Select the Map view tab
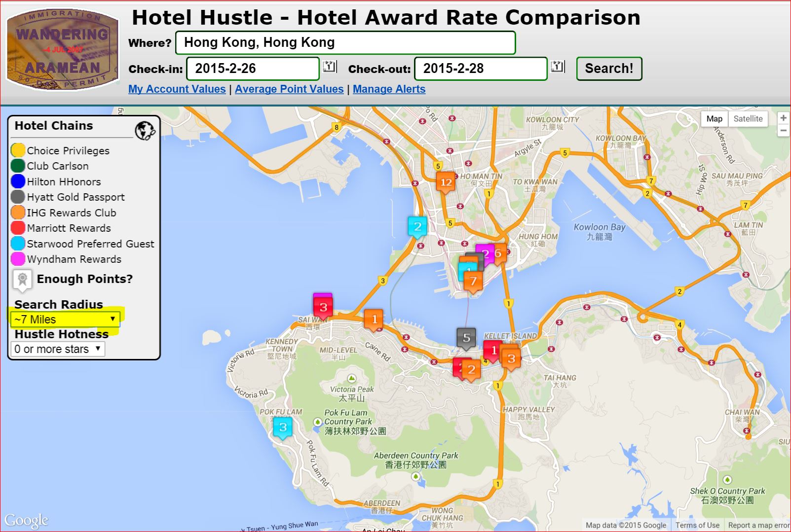Viewport: 791px width, 532px height. [714, 118]
